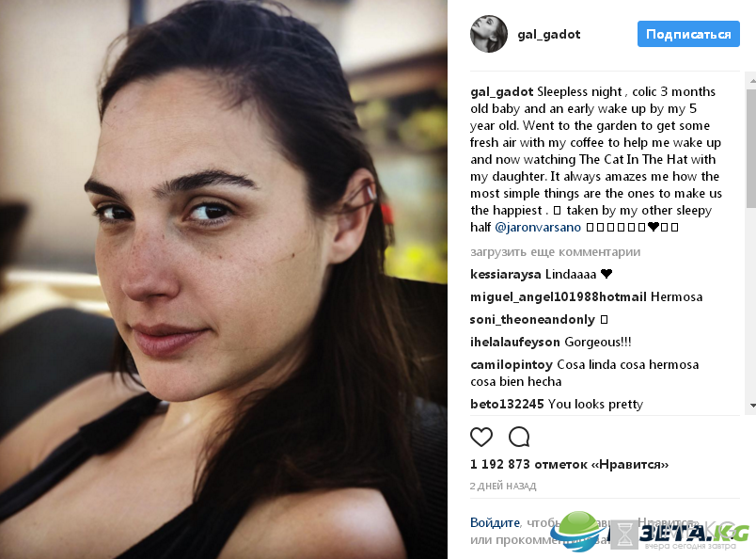This screenshot has width=756, height=559.
Task: Open beto132245 commenter profile
Action: click(x=507, y=404)
